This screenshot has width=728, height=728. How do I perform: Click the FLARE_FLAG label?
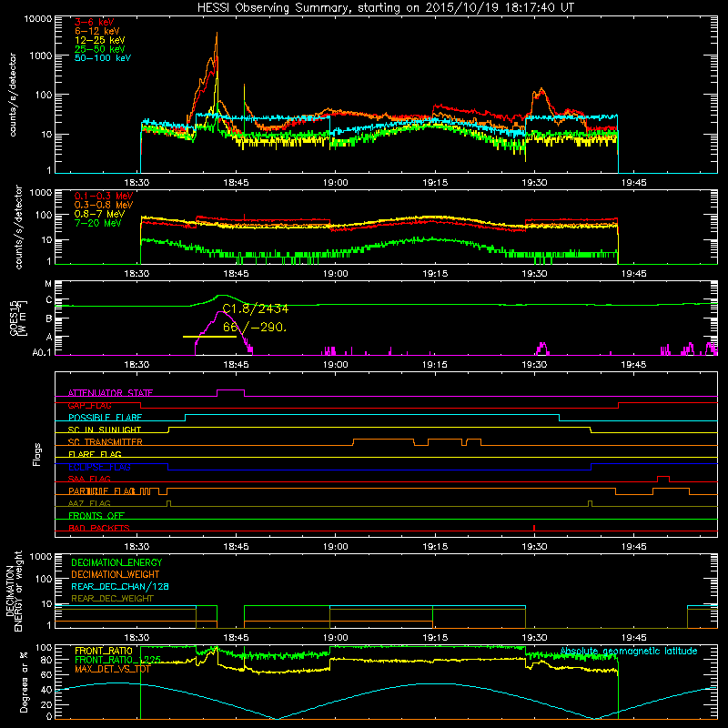coord(95,454)
